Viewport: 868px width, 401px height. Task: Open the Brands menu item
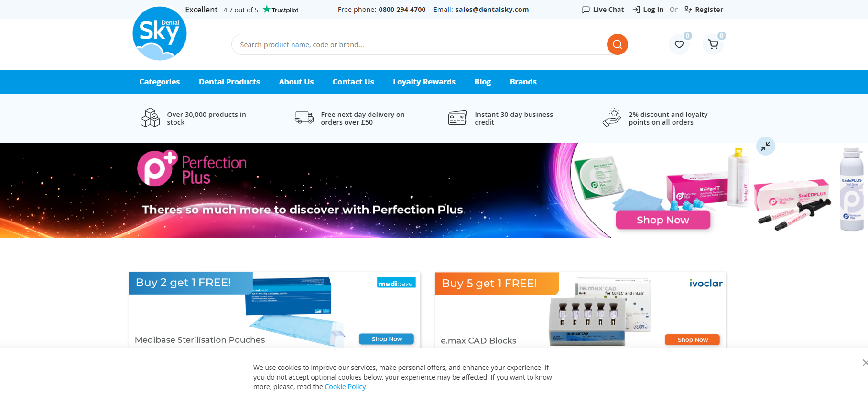click(523, 82)
